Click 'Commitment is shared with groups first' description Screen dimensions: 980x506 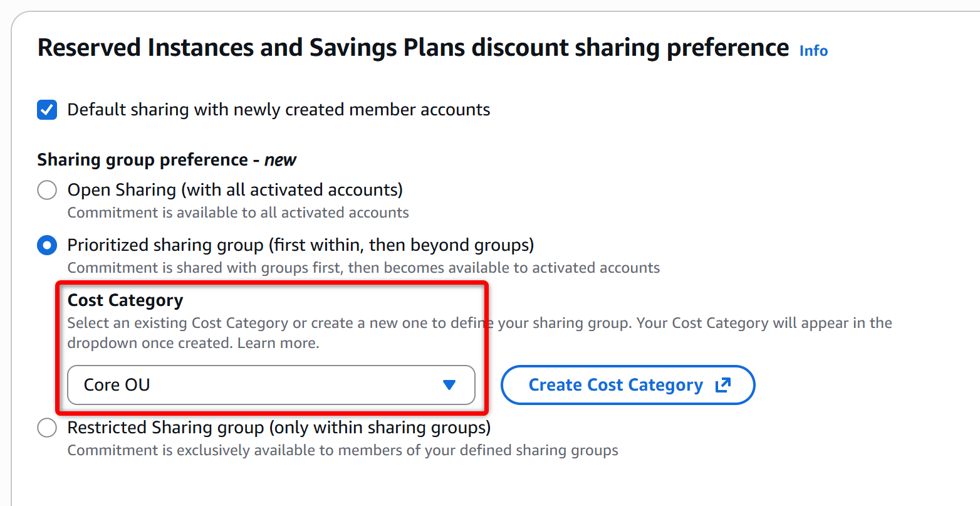pyautogui.click(x=363, y=268)
